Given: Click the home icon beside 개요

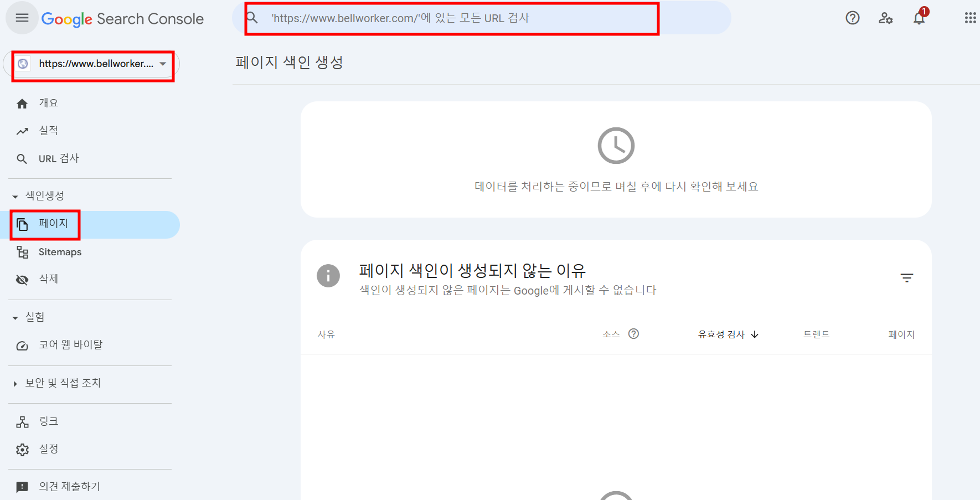Looking at the screenshot, I should [22, 104].
